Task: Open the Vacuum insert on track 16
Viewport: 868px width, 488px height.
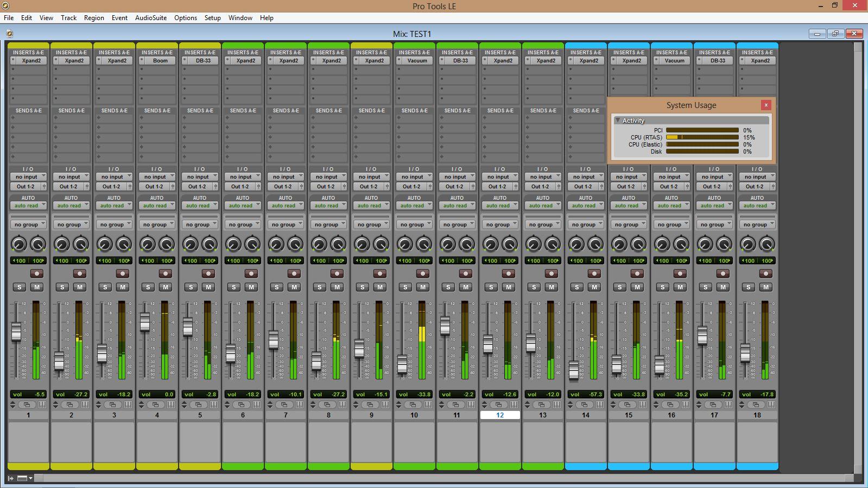Action: pos(675,61)
